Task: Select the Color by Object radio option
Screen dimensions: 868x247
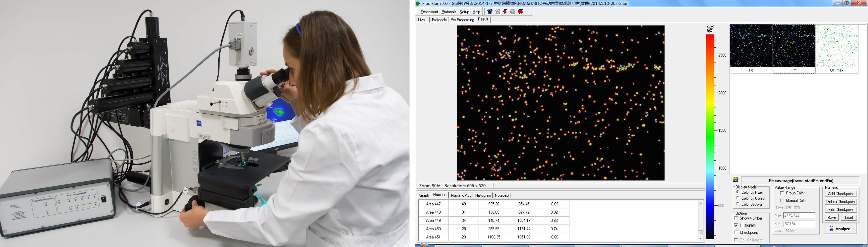Action: [738, 198]
